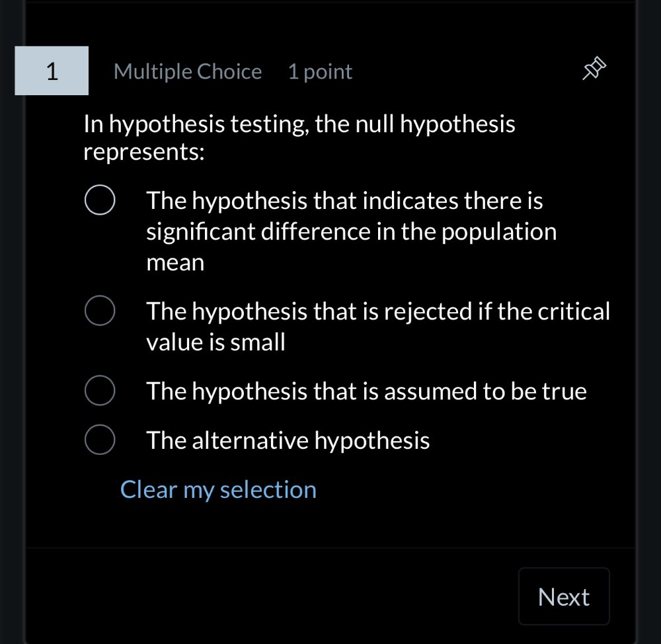This screenshot has width=661, height=644.
Task: Click answer text 'The alternative hypothesis'
Action: [288, 440]
